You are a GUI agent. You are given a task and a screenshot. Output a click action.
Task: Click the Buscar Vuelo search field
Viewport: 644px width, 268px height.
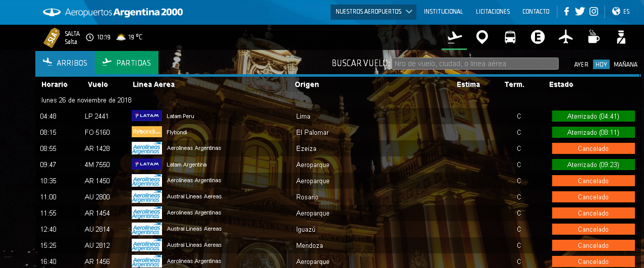click(475, 64)
